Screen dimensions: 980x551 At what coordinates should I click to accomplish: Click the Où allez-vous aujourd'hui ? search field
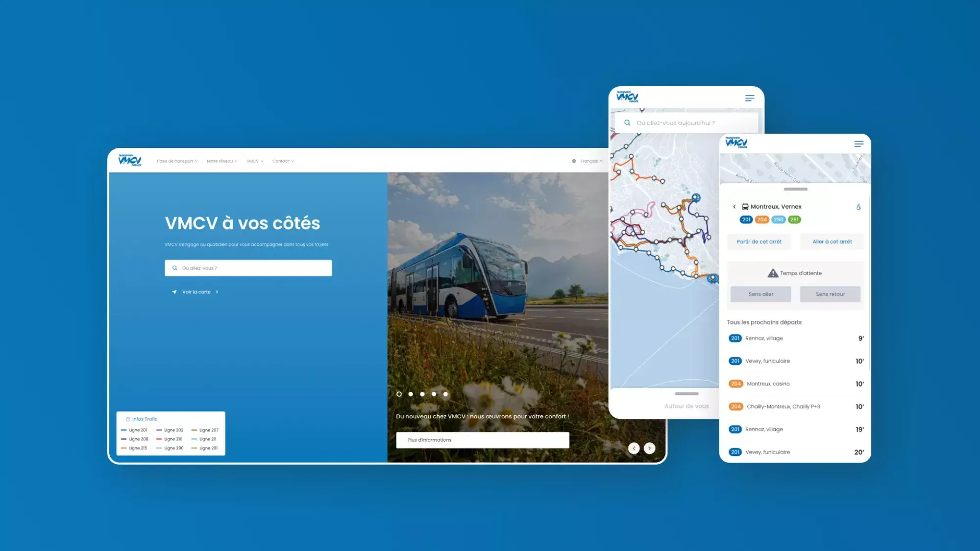pos(686,123)
